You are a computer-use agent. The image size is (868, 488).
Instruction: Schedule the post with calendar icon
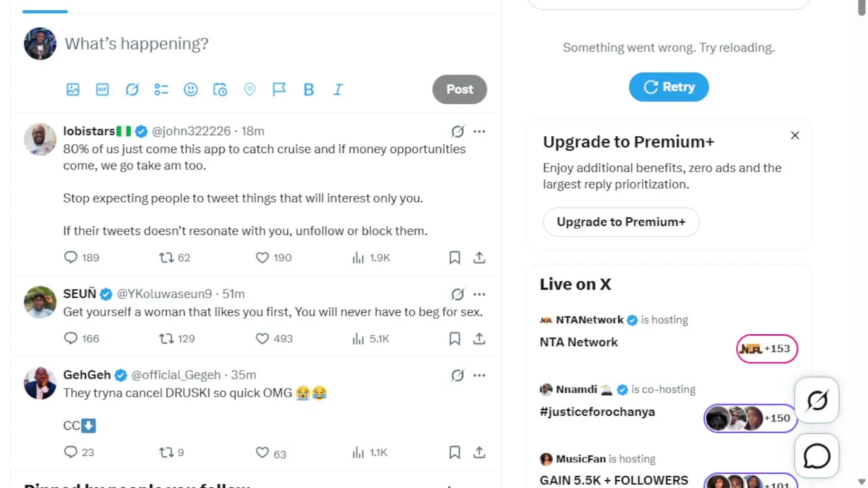pyautogui.click(x=220, y=89)
